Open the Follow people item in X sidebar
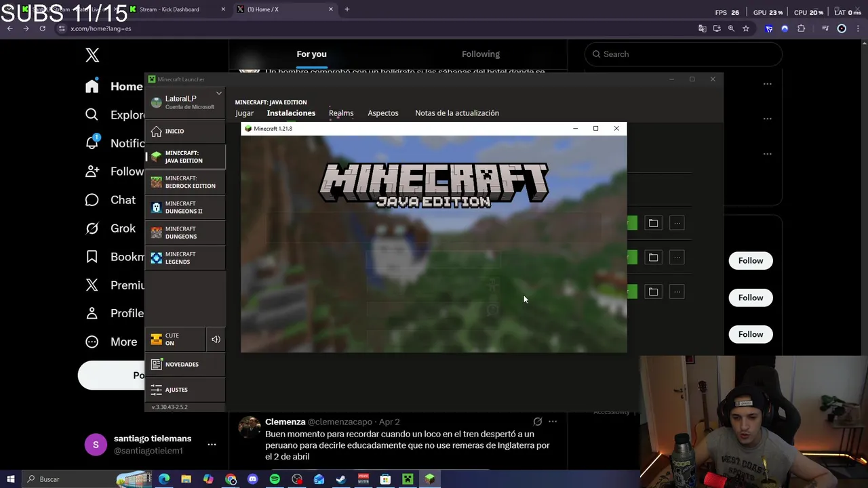Screen dimensions: 868x488 (114, 171)
